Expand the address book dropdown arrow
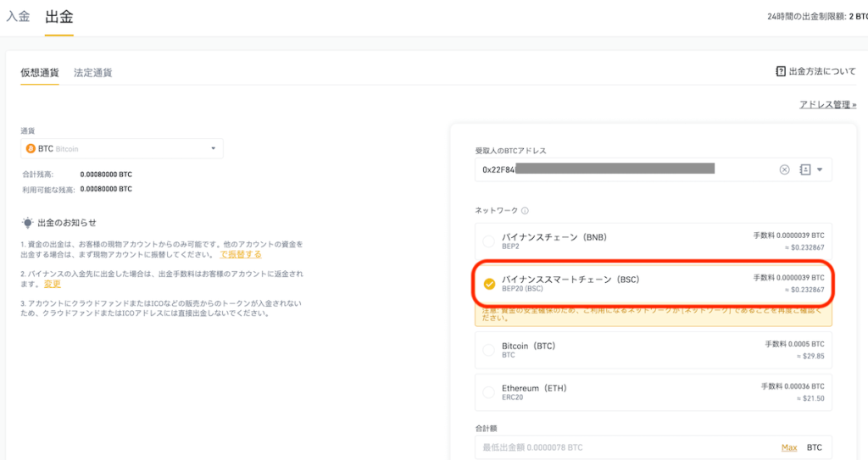868x460 pixels. 820,170
